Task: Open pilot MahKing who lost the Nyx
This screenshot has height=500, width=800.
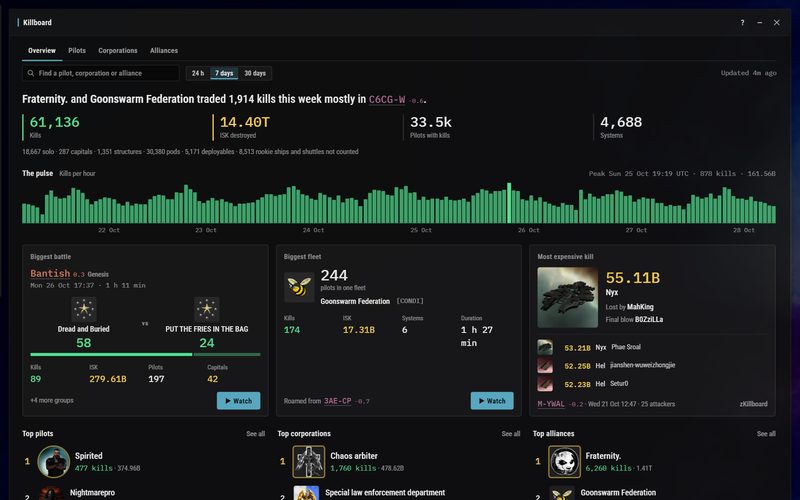Action: (x=640, y=307)
